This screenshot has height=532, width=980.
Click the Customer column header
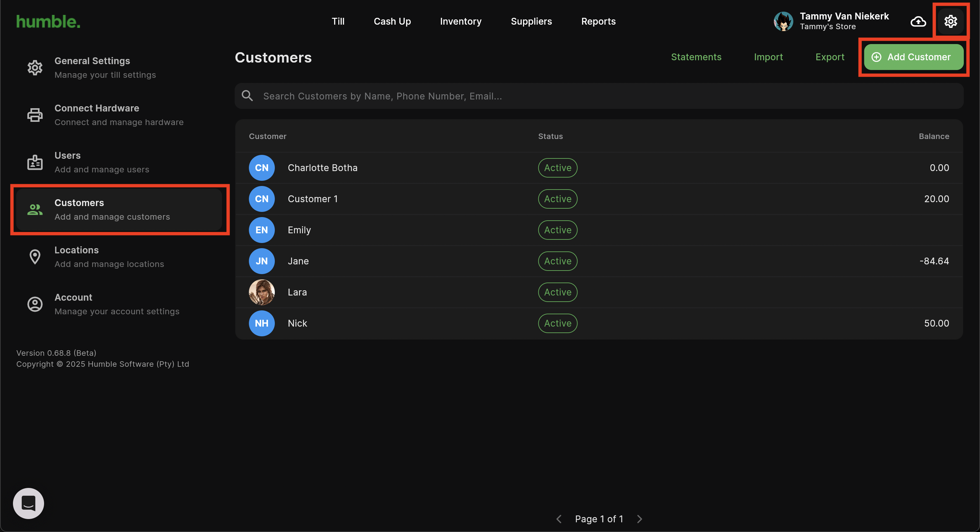click(x=267, y=136)
